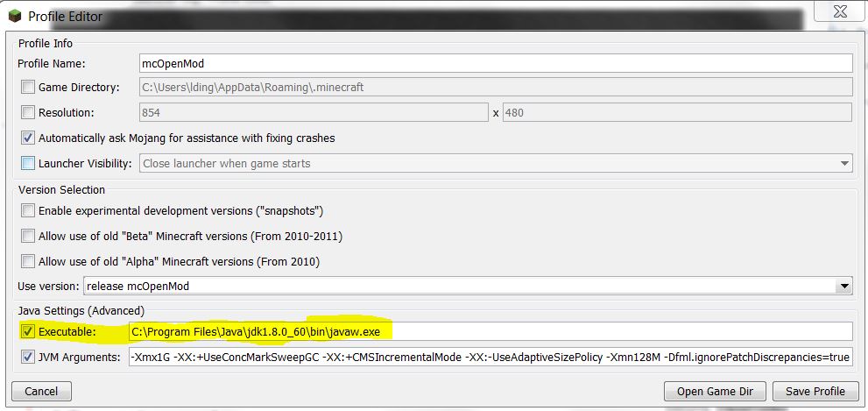
Task: Click the Version Selection heading
Action: [61, 189]
